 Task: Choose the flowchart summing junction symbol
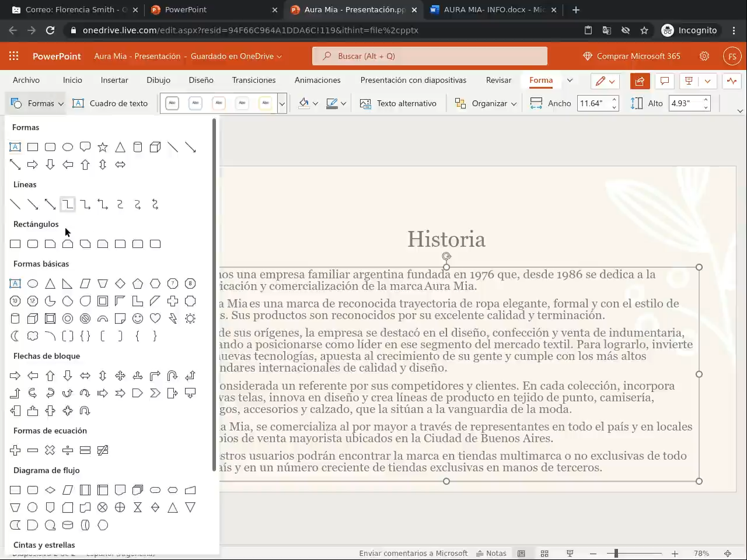click(103, 508)
